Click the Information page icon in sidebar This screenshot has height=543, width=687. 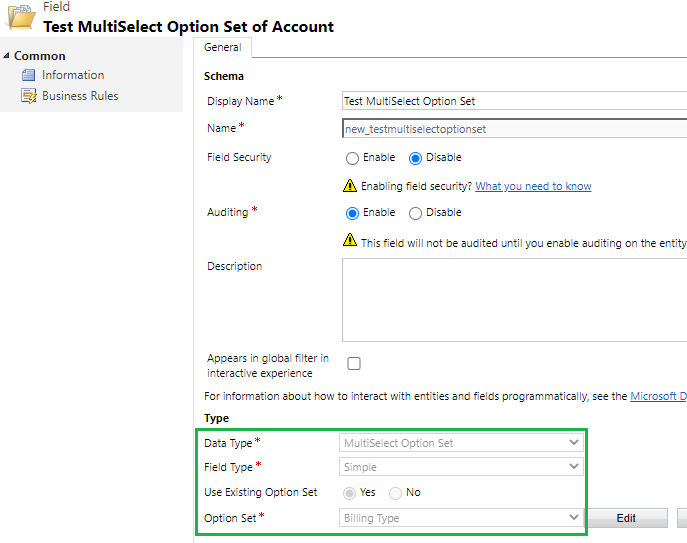pos(28,75)
